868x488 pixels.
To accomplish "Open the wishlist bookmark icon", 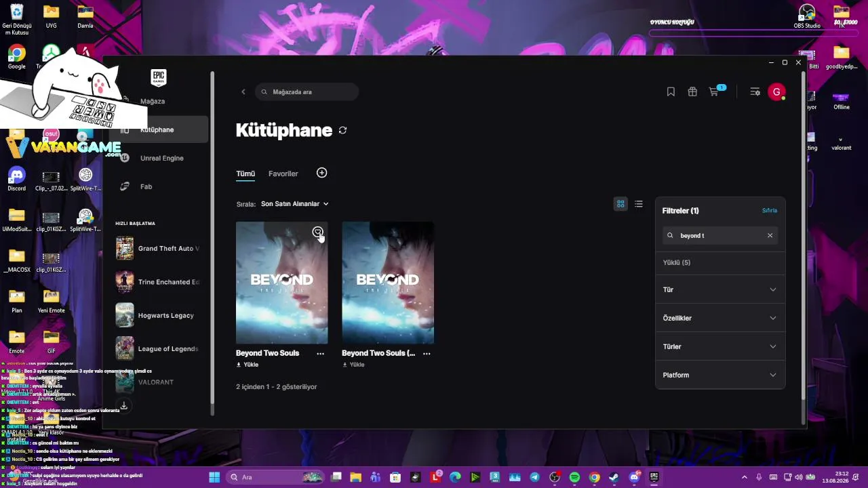I will pos(671,91).
